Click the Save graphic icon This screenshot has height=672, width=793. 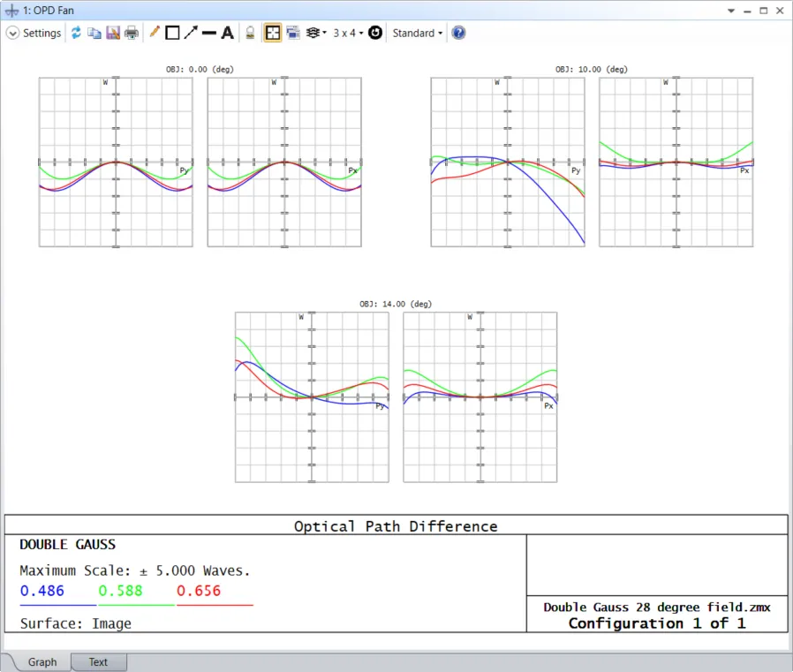tap(113, 33)
